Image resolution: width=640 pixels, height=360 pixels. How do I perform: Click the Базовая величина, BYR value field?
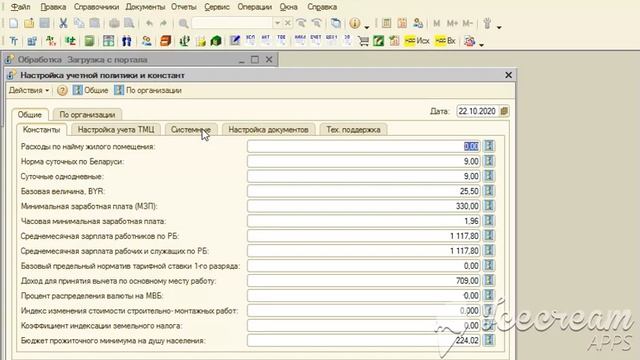pyautogui.click(x=363, y=191)
